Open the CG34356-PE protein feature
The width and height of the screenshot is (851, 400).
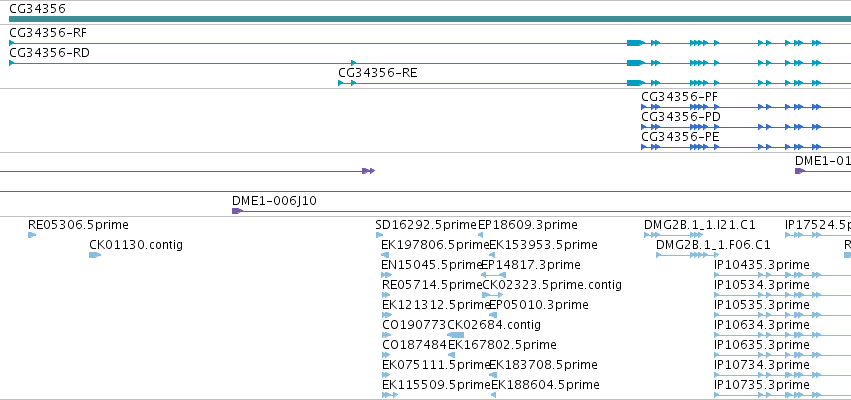tap(680, 137)
